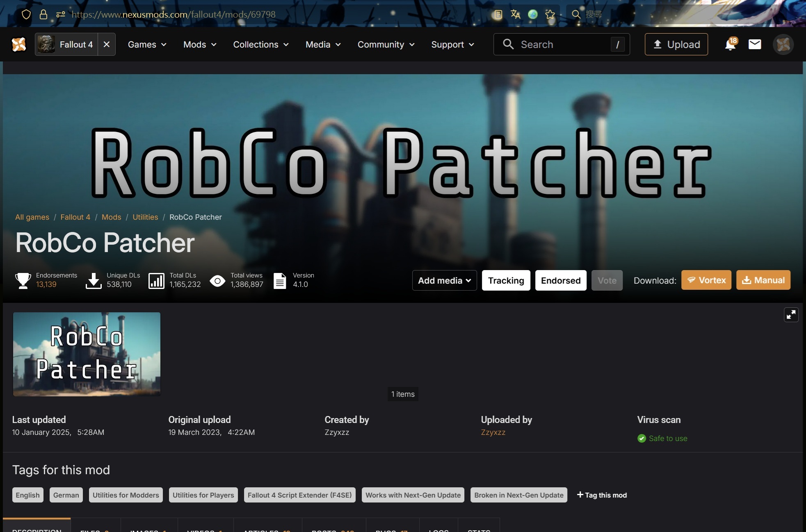806x532 pixels.
Task: Click the browser shield tracking protection icon
Action: (x=26, y=14)
